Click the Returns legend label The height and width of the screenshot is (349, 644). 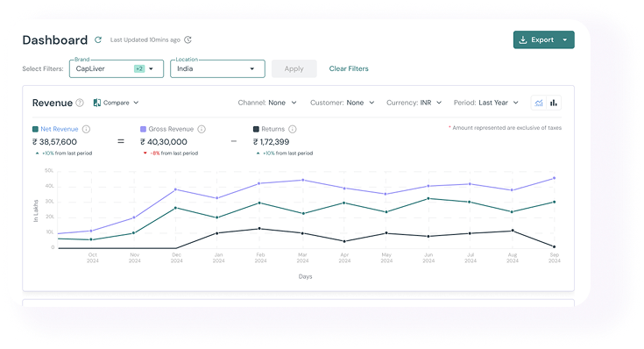pos(272,129)
